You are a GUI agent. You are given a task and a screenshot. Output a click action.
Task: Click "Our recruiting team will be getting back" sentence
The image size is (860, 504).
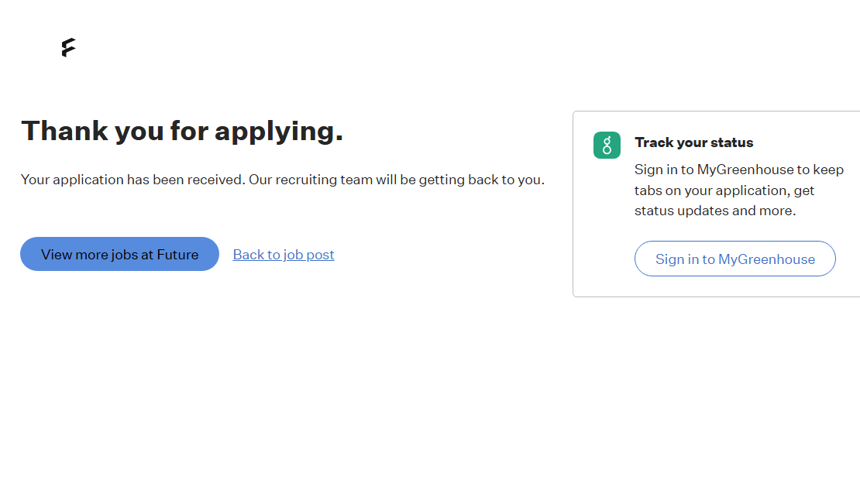pos(397,180)
